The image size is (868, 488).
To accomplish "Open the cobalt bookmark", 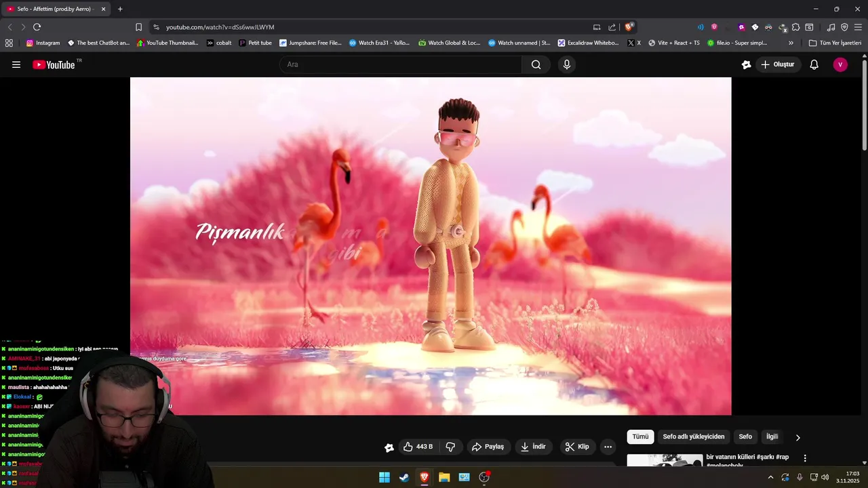I will 219,43.
